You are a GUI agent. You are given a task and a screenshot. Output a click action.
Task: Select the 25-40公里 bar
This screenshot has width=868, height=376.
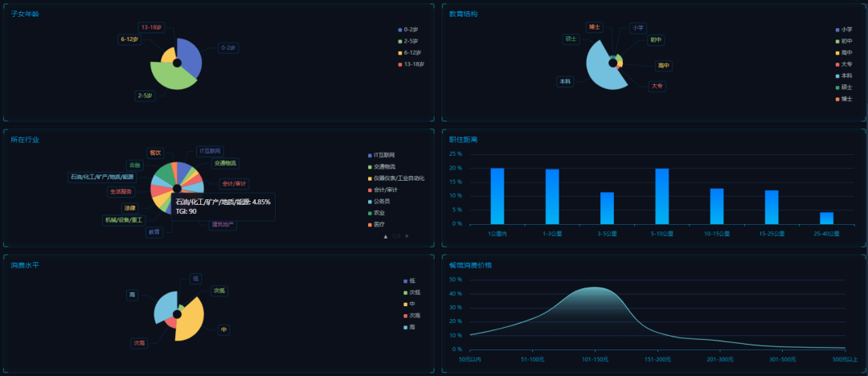[826, 218]
